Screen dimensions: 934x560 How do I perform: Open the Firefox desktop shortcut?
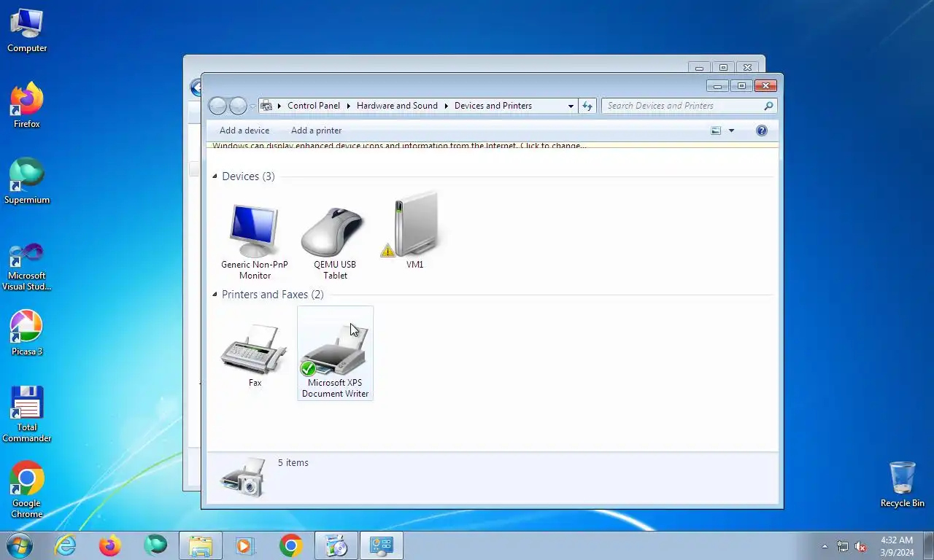point(27,106)
